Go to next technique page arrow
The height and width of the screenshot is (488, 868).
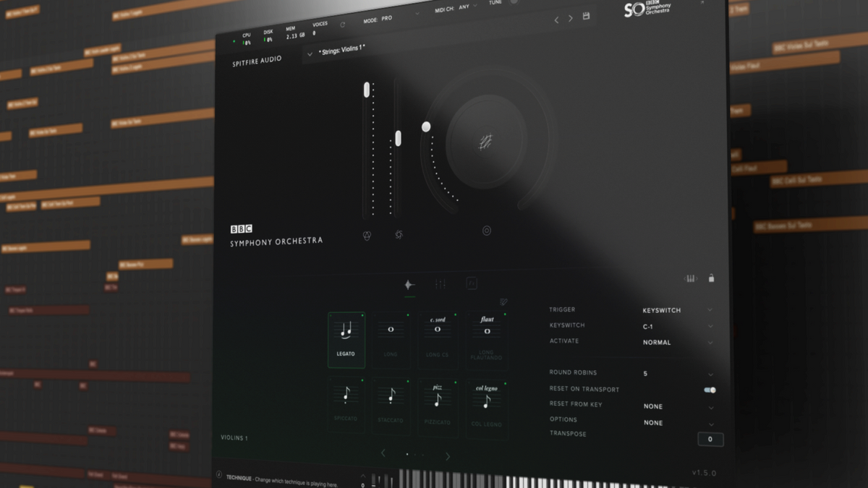pyautogui.click(x=448, y=456)
